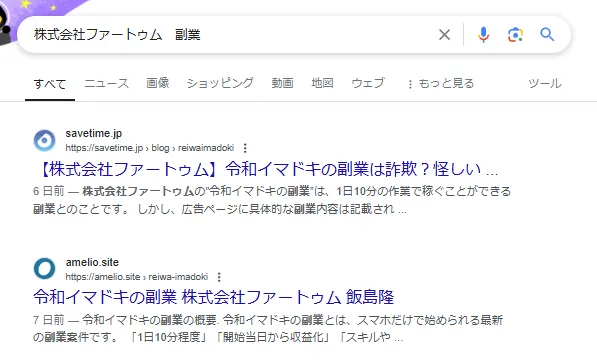Open the three-dot menu for amelio.site result
The height and width of the screenshot is (360, 597).
[x=219, y=277]
